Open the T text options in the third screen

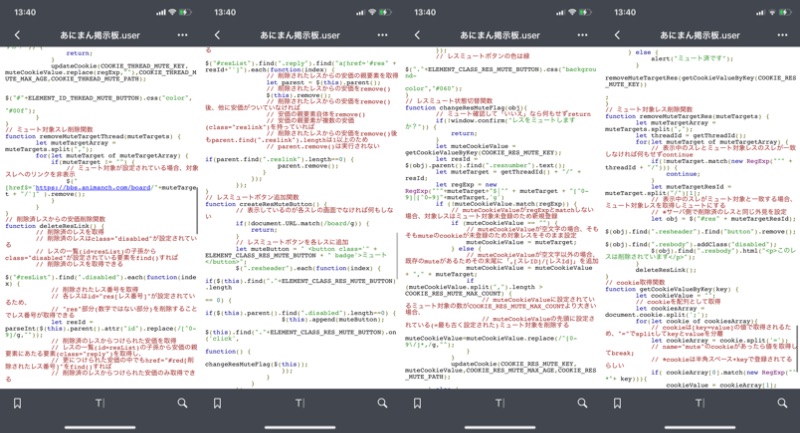500,403
